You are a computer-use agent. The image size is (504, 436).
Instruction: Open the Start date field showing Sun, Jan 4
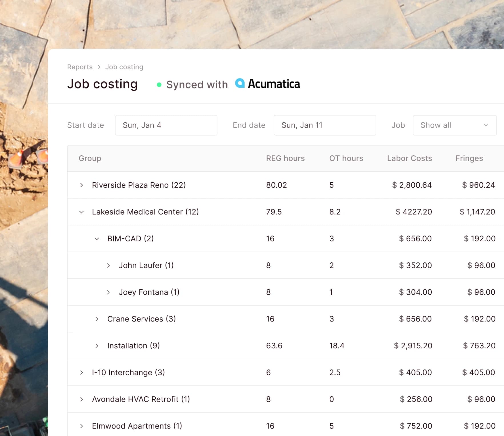[166, 125]
